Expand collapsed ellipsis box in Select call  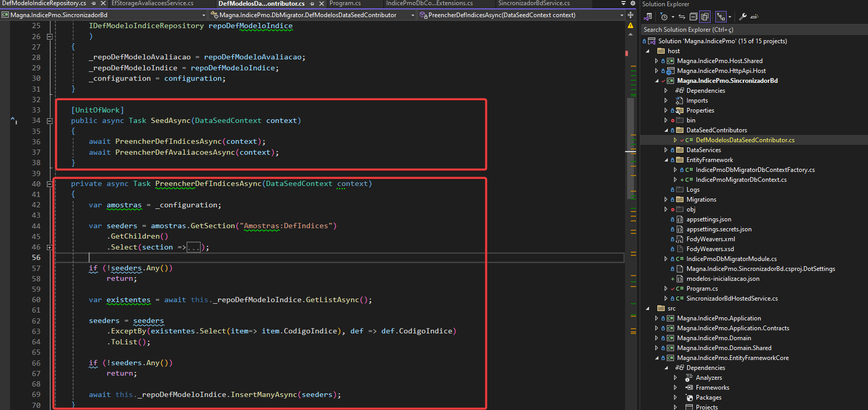tap(193, 247)
